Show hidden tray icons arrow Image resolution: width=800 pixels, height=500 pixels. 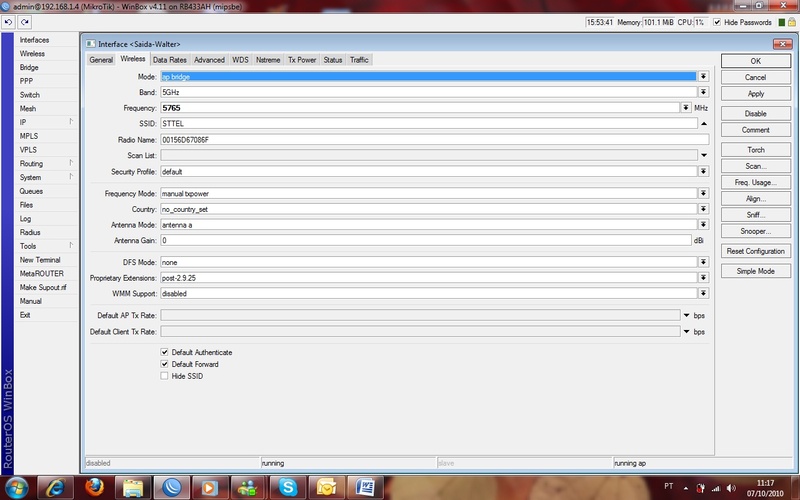click(685, 488)
